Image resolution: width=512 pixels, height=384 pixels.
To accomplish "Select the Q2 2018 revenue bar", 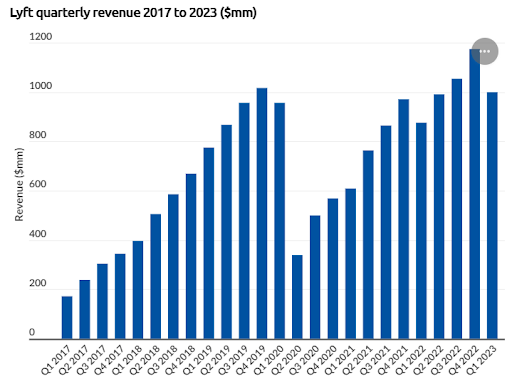I will (156, 277).
